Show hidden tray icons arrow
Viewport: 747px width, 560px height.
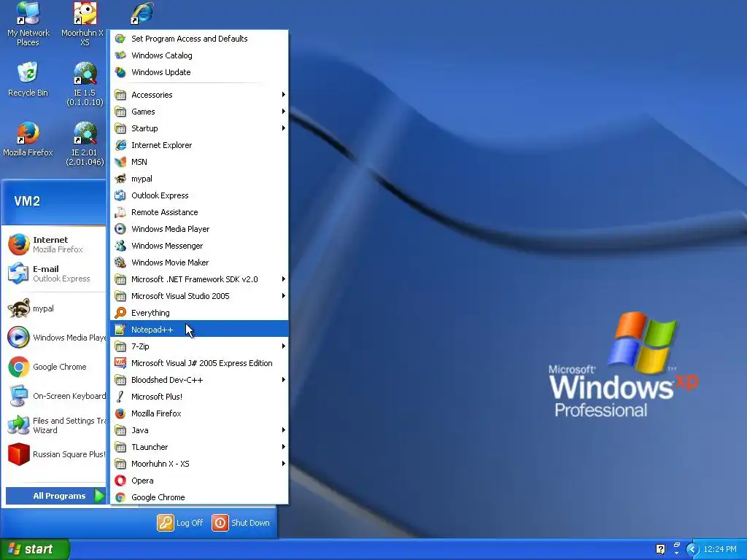(x=692, y=549)
